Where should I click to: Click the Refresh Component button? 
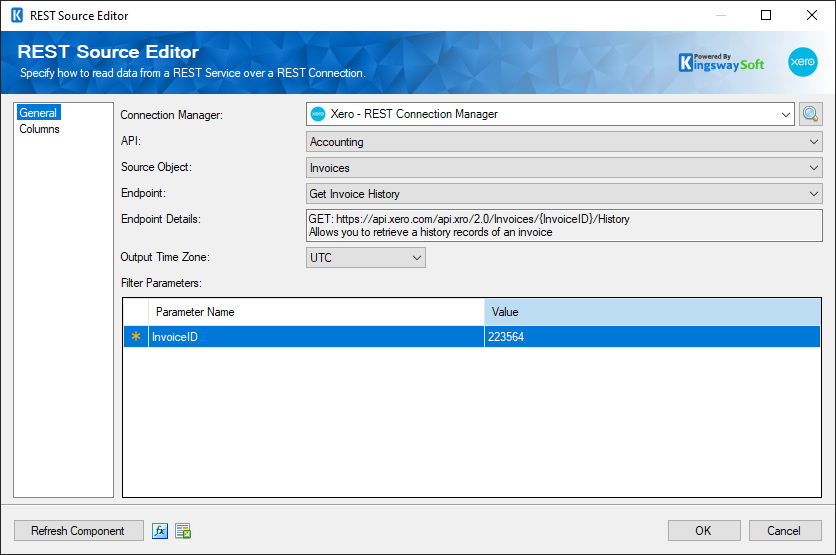(x=78, y=530)
